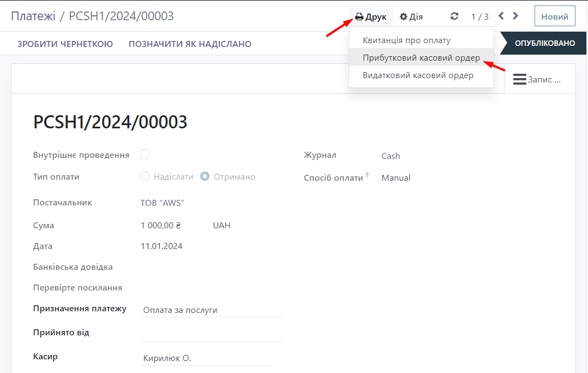Screen dimensions: 588x373
Task: Open the Друк print dropdown
Action: pos(371,17)
